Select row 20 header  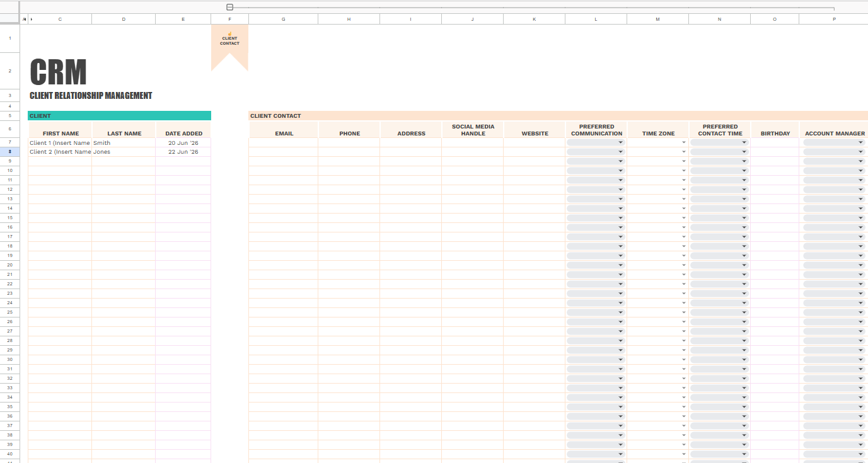(x=10, y=265)
